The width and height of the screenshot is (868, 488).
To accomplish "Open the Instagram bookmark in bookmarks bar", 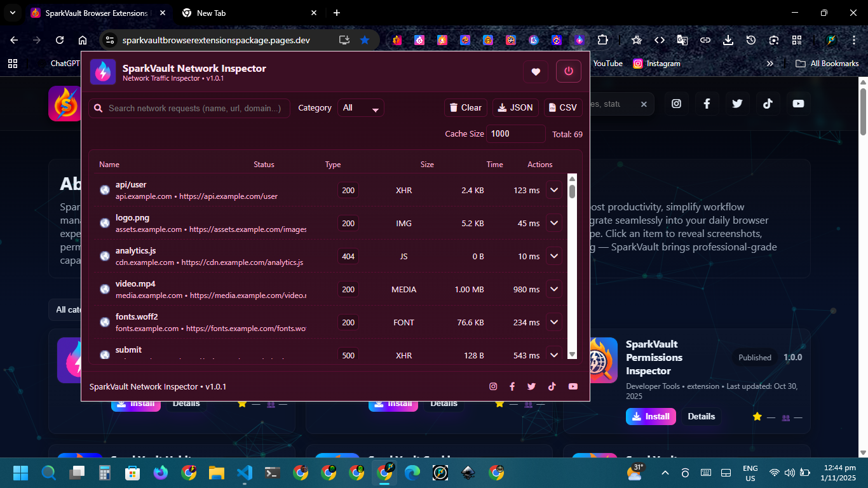I will (656, 64).
